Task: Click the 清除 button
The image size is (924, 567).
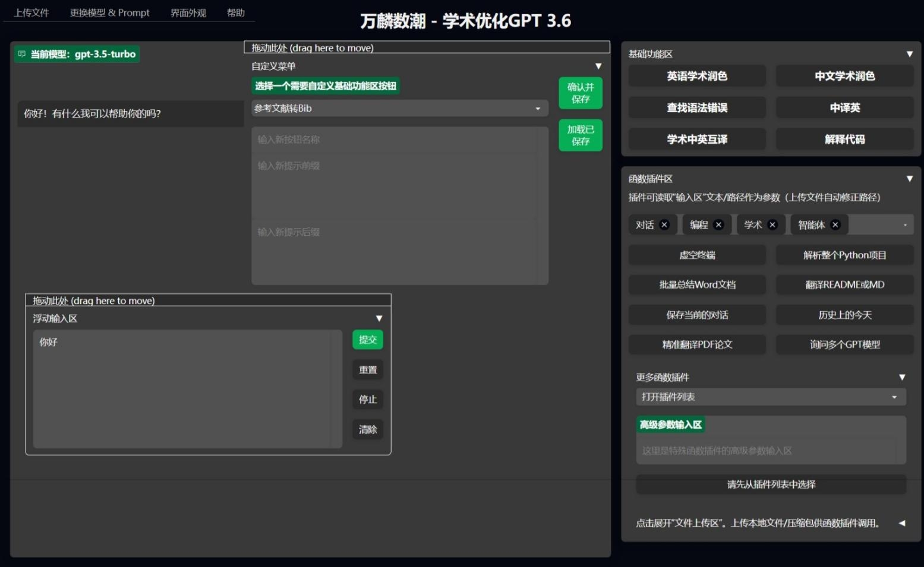Action: (368, 429)
